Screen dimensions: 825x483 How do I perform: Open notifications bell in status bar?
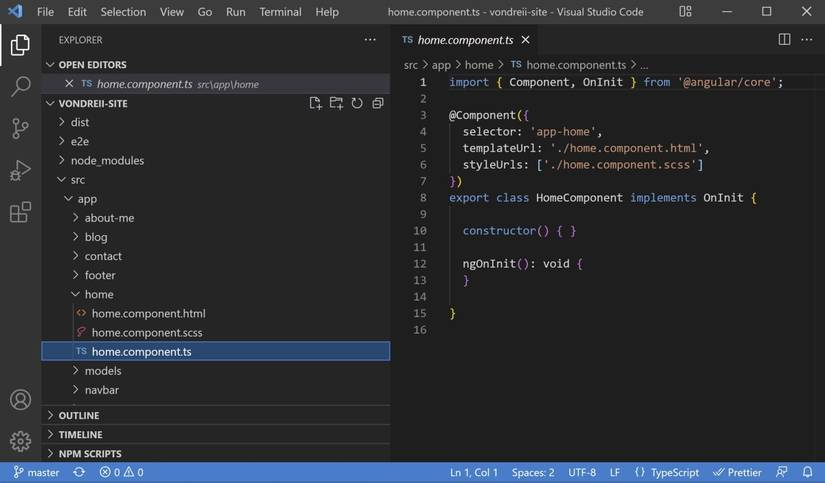pyautogui.click(x=808, y=472)
